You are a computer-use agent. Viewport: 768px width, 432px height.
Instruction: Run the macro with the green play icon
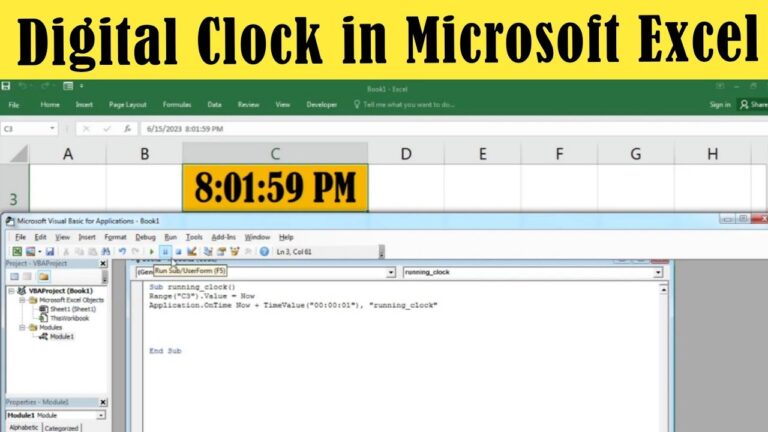[151, 252]
